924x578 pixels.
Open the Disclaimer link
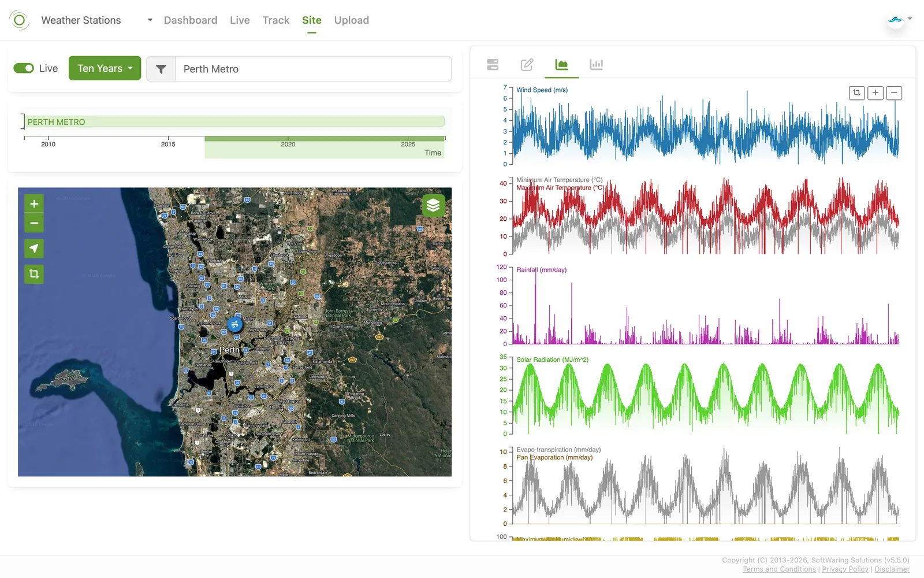coord(892,569)
